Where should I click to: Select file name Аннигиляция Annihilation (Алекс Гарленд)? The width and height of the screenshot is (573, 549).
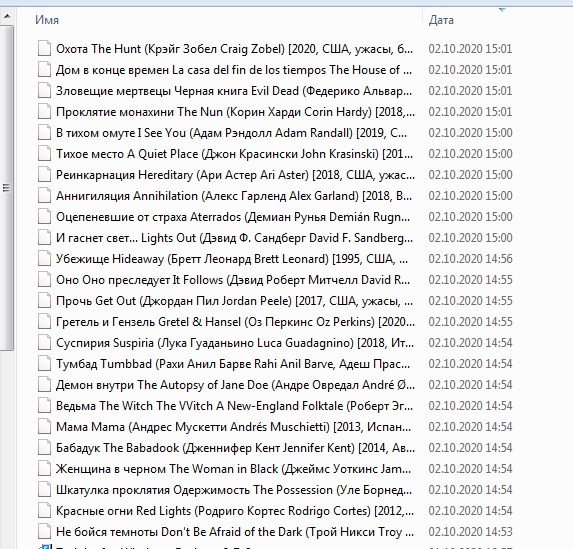pyautogui.click(x=234, y=196)
